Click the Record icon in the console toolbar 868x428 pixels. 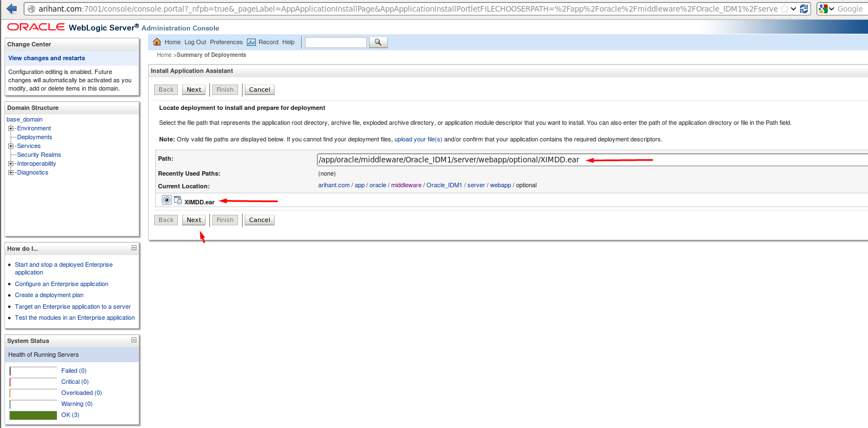pyautogui.click(x=251, y=42)
